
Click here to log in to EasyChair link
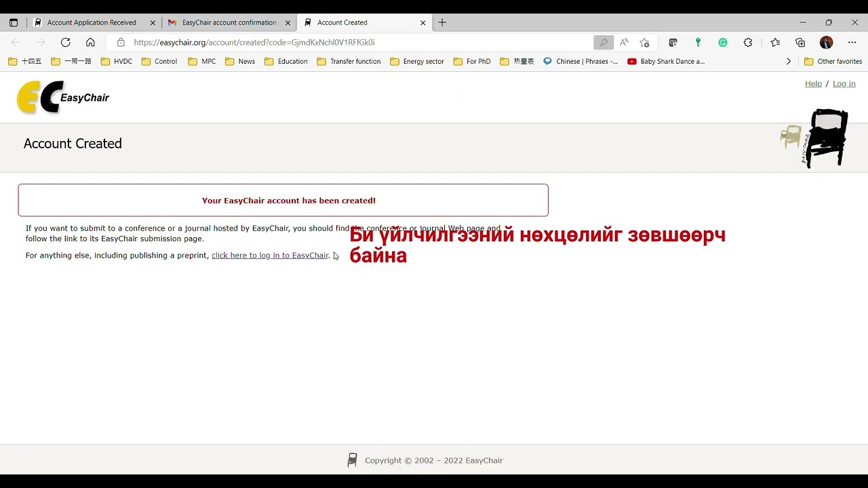pyautogui.click(x=270, y=256)
